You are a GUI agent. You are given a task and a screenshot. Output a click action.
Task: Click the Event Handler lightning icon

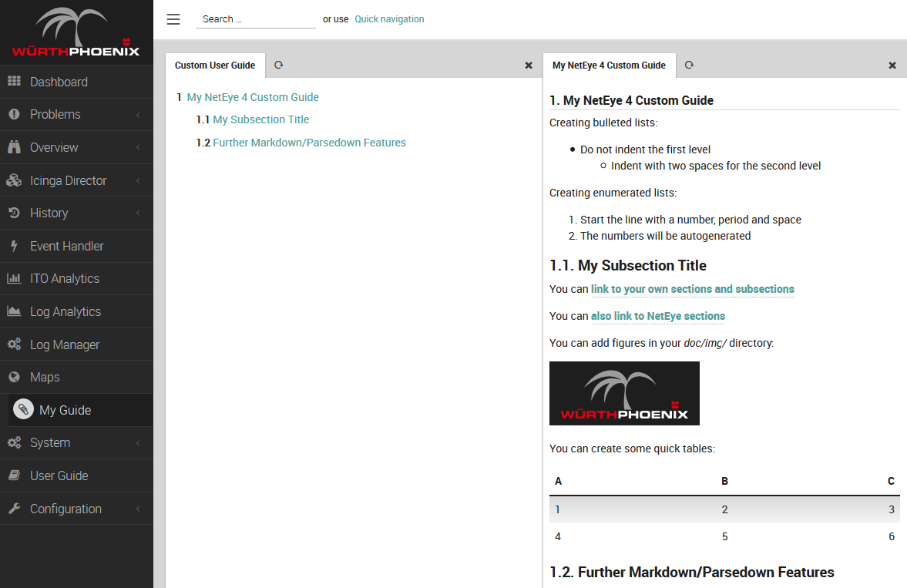15,245
